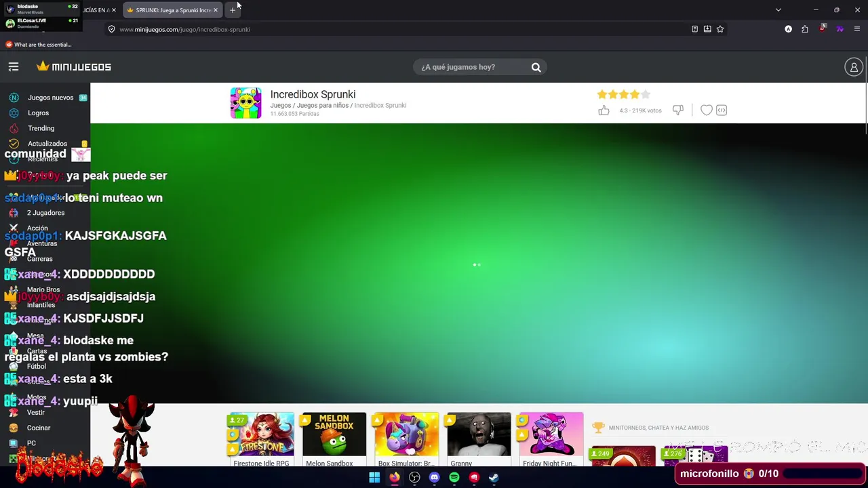The width and height of the screenshot is (868, 488).
Task: Open the Box Simulator game thumbnail
Action: 406,439
